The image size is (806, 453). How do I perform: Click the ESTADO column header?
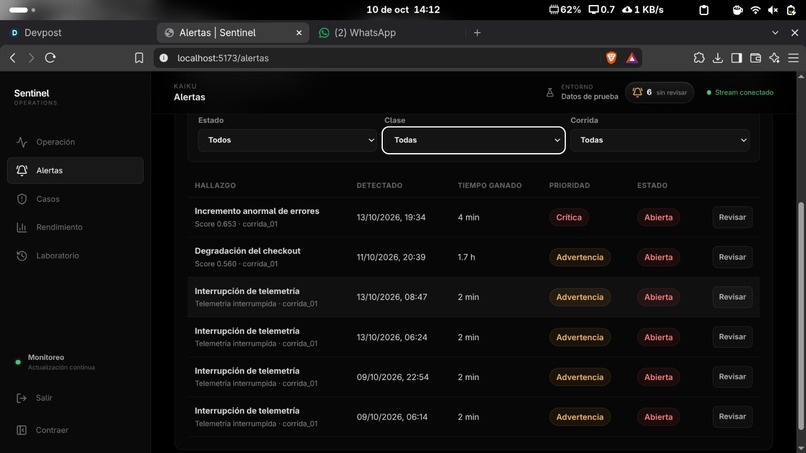652,185
